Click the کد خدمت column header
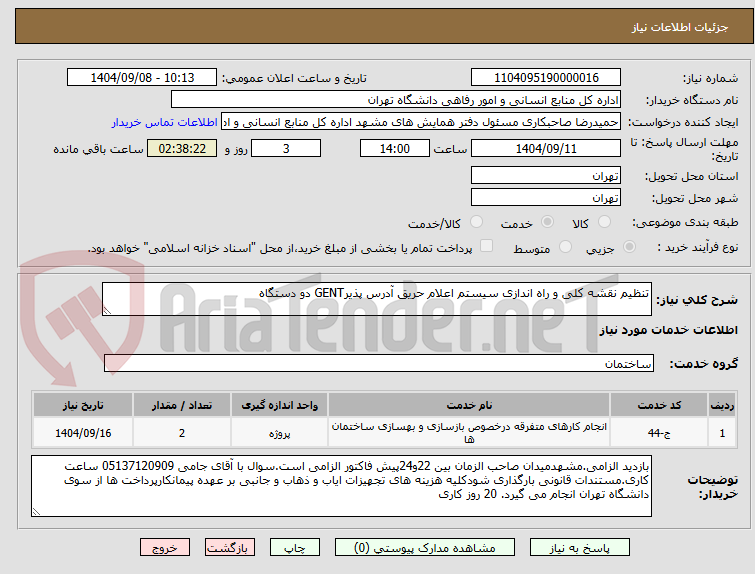The height and width of the screenshot is (574, 755). 659,405
